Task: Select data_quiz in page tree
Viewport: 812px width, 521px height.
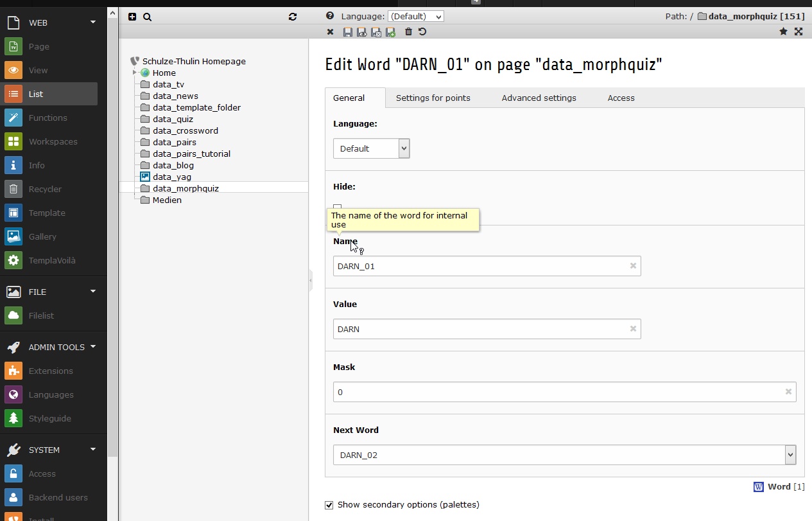Action: click(173, 119)
